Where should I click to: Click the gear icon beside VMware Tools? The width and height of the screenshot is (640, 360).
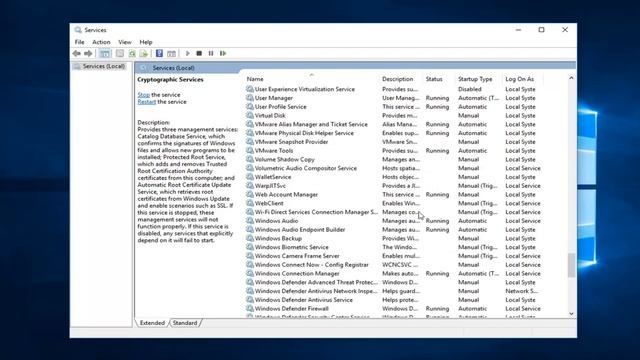pos(250,151)
